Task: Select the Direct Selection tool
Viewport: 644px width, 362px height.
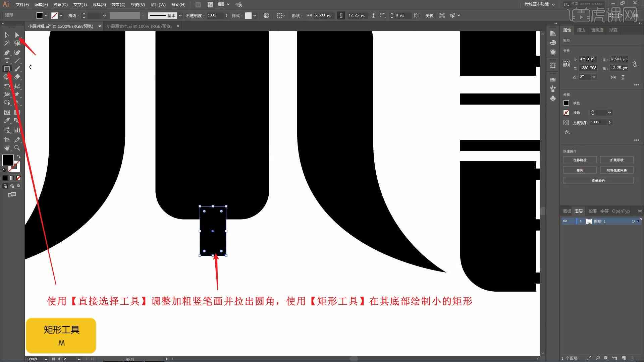Action: pyautogui.click(x=17, y=35)
